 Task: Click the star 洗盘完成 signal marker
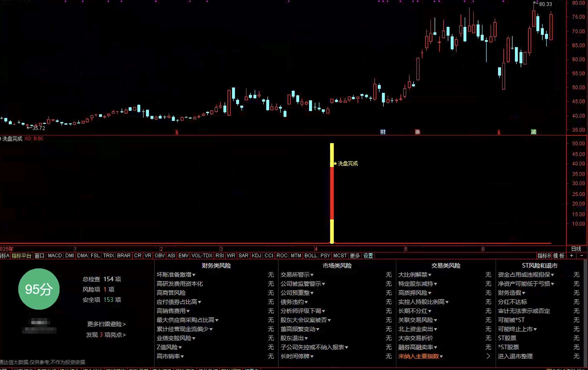pyautogui.click(x=345, y=163)
